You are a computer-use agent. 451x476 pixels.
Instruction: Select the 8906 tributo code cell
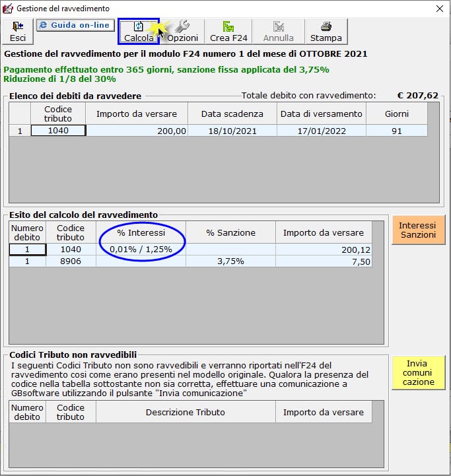pyautogui.click(x=71, y=261)
